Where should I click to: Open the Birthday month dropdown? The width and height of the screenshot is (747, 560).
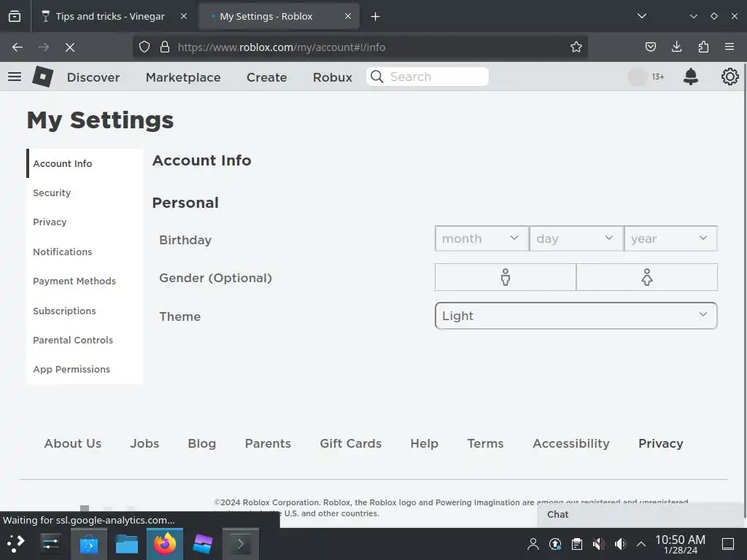tap(481, 238)
